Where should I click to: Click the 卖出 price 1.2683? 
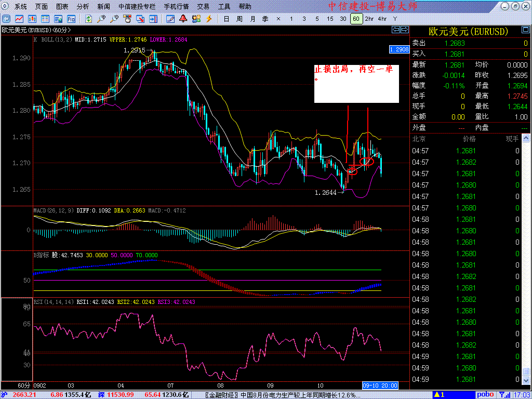coord(455,44)
